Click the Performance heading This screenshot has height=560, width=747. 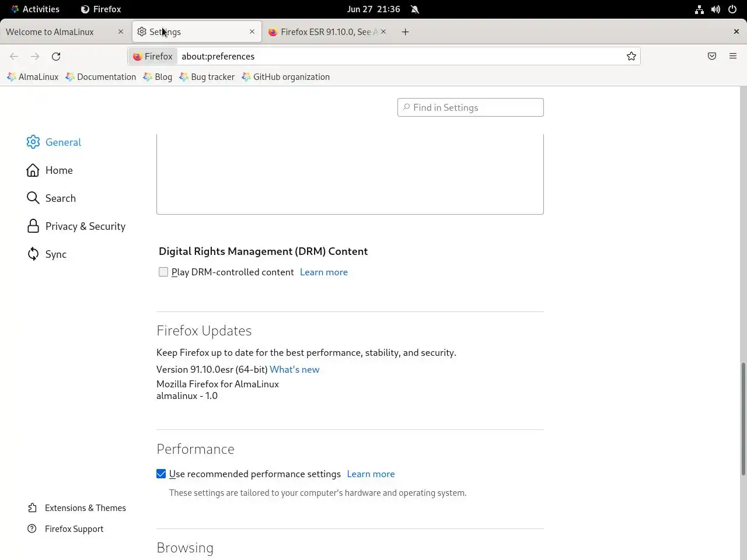196,449
